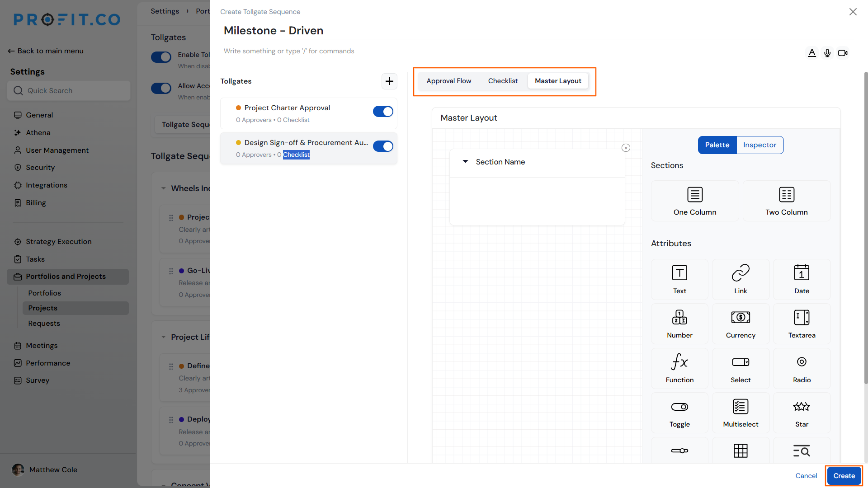The height and width of the screenshot is (488, 868).
Task: Select the lookup search attribute icon
Action: 802,450
